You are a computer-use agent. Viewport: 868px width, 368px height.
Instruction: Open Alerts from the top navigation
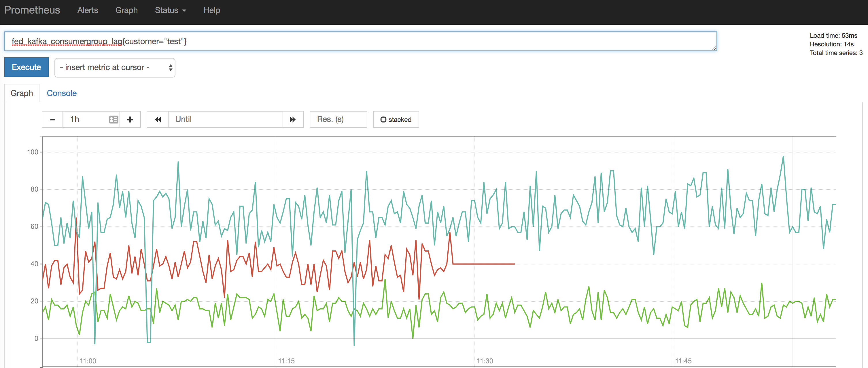click(x=88, y=10)
